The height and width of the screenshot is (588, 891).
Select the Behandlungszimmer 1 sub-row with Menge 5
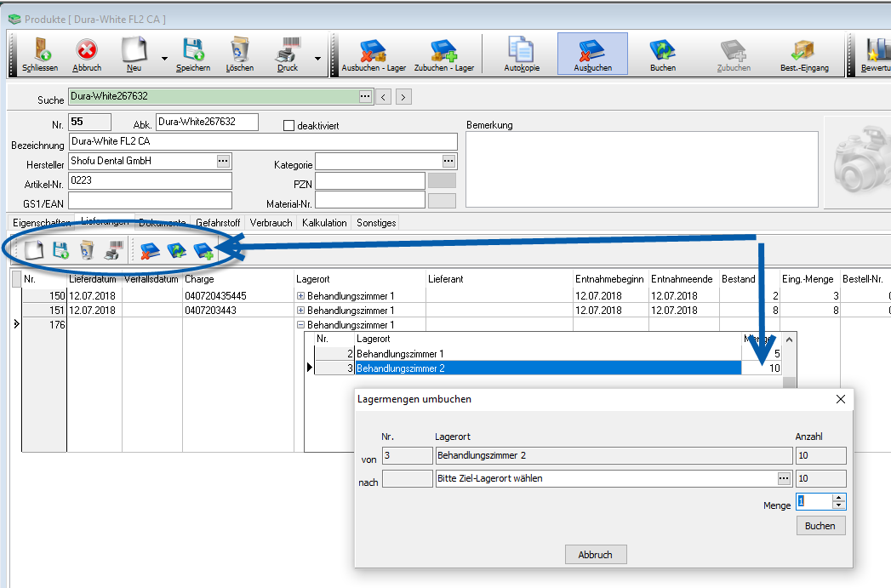click(548, 354)
